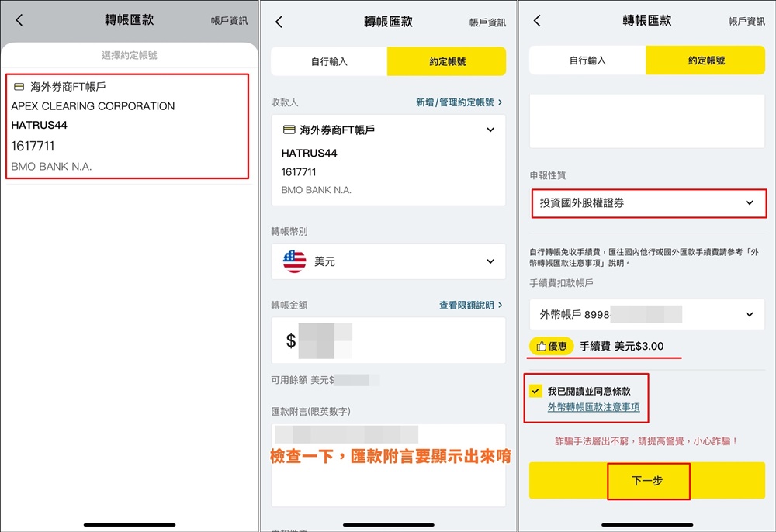Screen dimensions: 776x532
Task: Click card icon in the 收款人 box
Action: click(x=289, y=130)
